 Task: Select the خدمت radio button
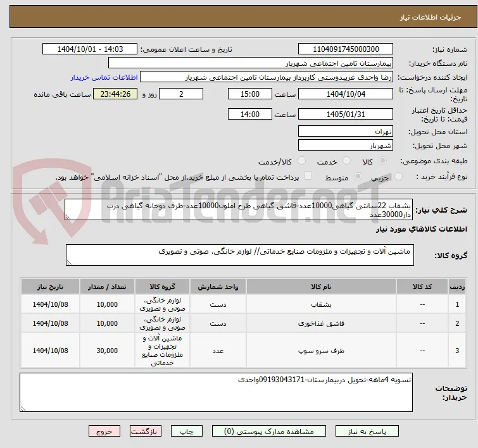click(x=346, y=160)
